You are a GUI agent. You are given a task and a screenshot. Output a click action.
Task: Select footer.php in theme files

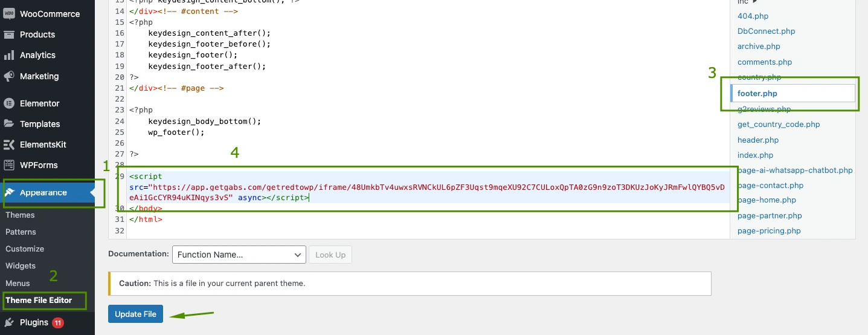757,93
